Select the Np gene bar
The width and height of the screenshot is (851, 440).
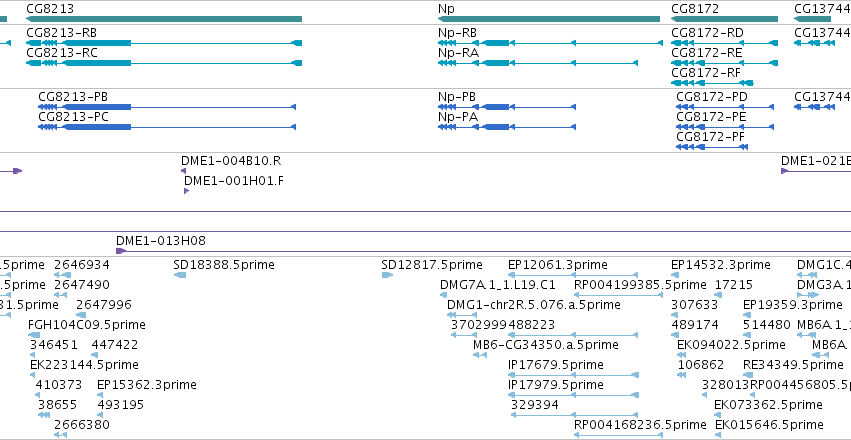(x=549, y=19)
